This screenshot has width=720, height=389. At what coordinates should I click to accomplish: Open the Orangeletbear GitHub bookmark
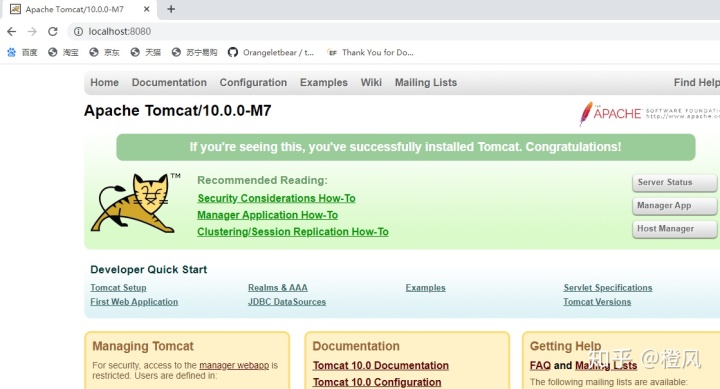(x=271, y=52)
